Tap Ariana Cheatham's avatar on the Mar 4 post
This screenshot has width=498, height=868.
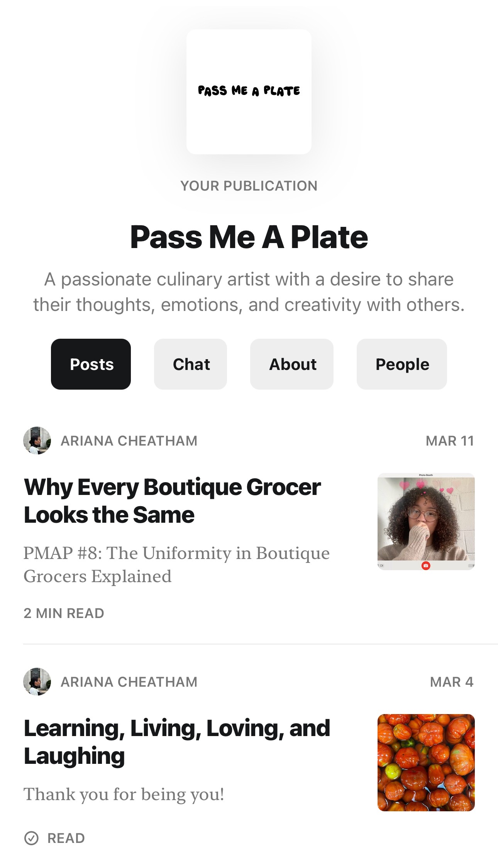37,682
